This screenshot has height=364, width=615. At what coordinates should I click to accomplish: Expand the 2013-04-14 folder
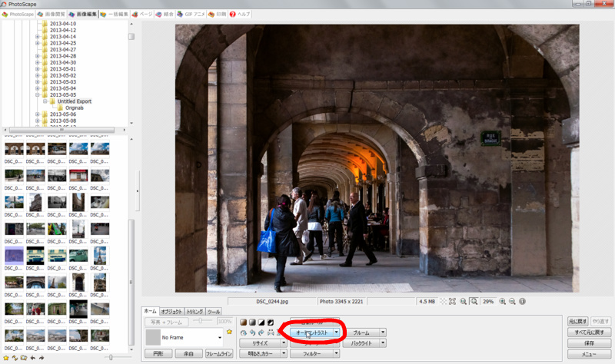38,37
